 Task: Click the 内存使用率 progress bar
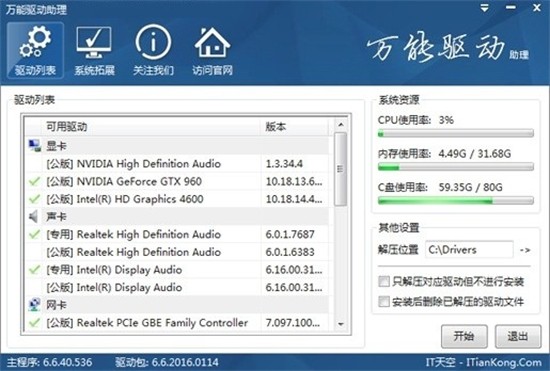[456, 167]
